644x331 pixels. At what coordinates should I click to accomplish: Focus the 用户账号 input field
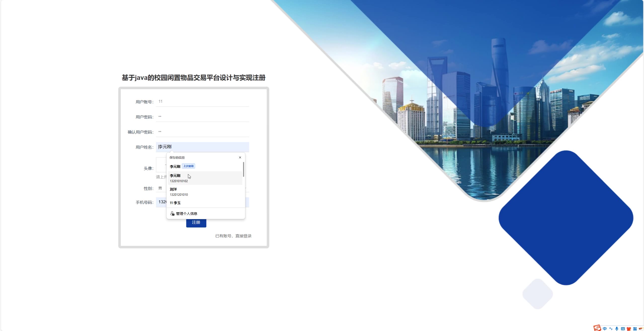click(202, 102)
